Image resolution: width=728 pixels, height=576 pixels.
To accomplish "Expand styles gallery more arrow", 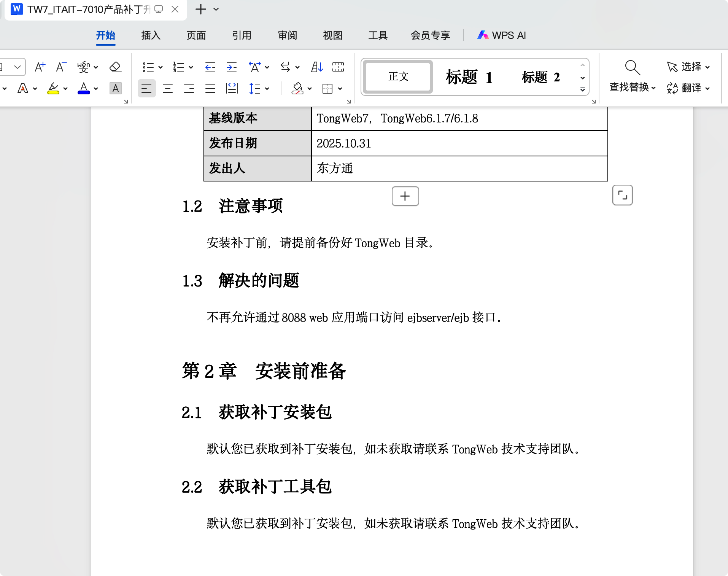I will [x=582, y=90].
